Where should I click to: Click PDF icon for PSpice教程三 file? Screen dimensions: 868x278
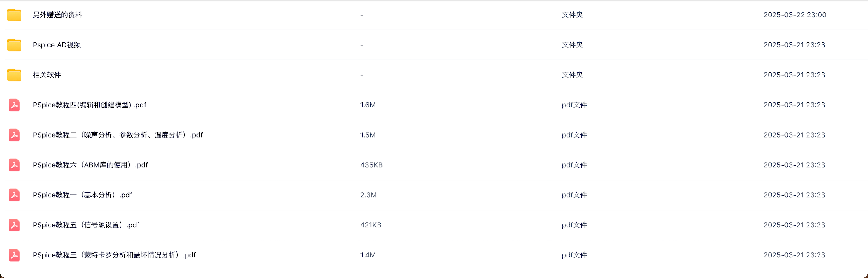[x=14, y=255]
